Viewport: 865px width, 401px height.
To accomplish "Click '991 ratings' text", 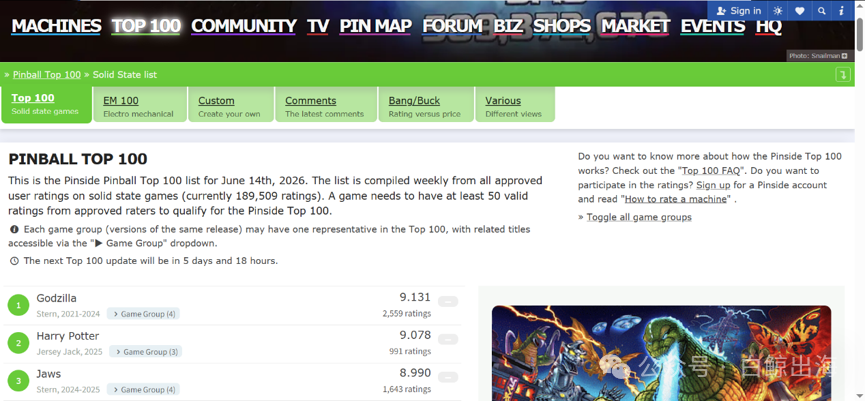I will pyautogui.click(x=410, y=351).
